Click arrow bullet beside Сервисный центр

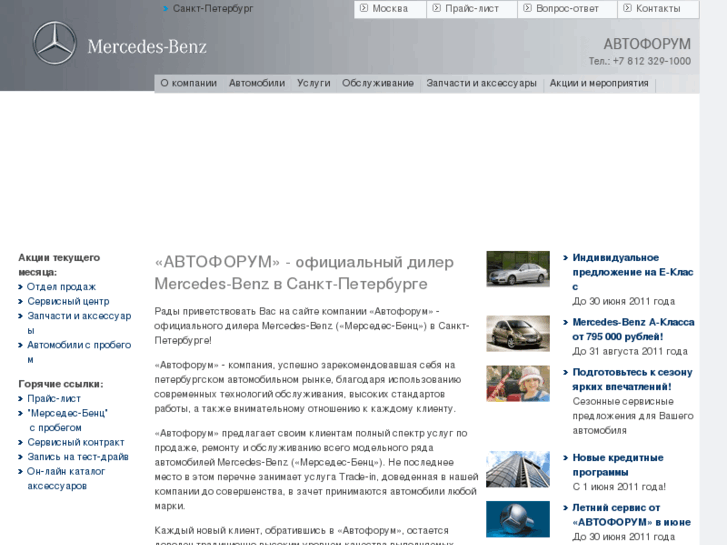pos(20,301)
